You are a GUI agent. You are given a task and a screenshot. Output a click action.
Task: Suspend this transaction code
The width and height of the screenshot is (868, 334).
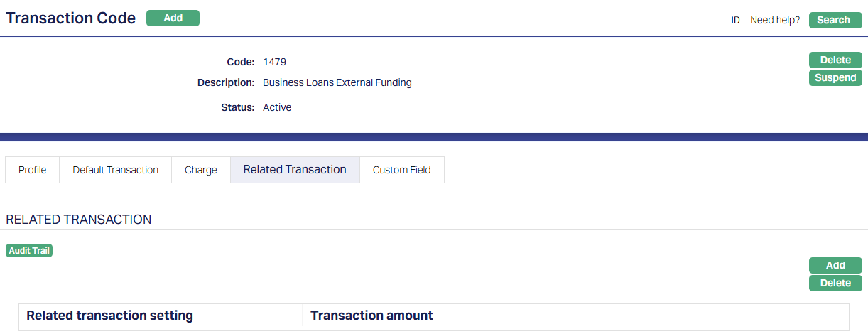tap(835, 78)
